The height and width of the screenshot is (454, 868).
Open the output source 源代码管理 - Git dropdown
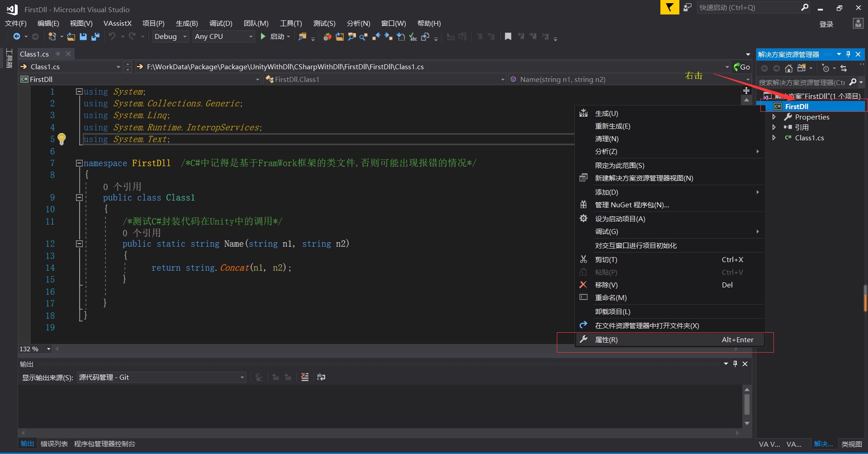(x=161, y=377)
